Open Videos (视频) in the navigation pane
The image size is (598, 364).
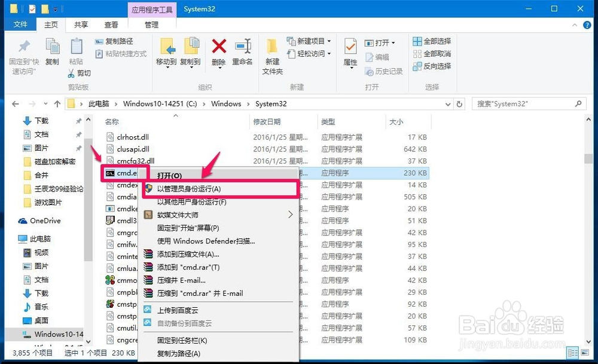(36, 252)
